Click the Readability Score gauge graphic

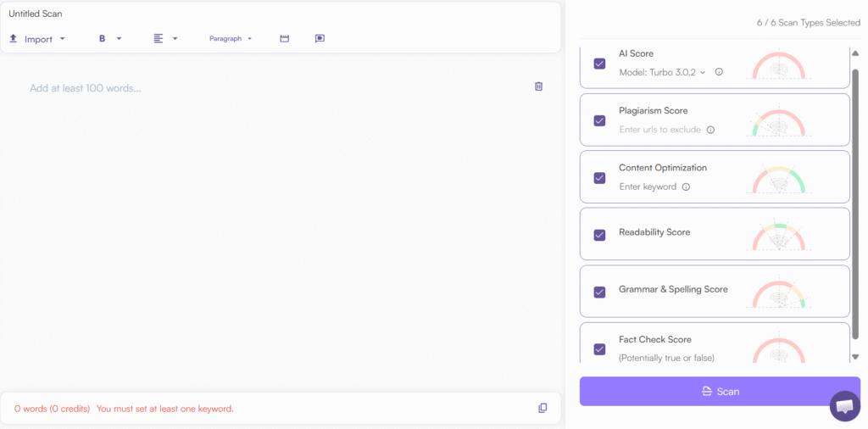pyautogui.click(x=779, y=237)
